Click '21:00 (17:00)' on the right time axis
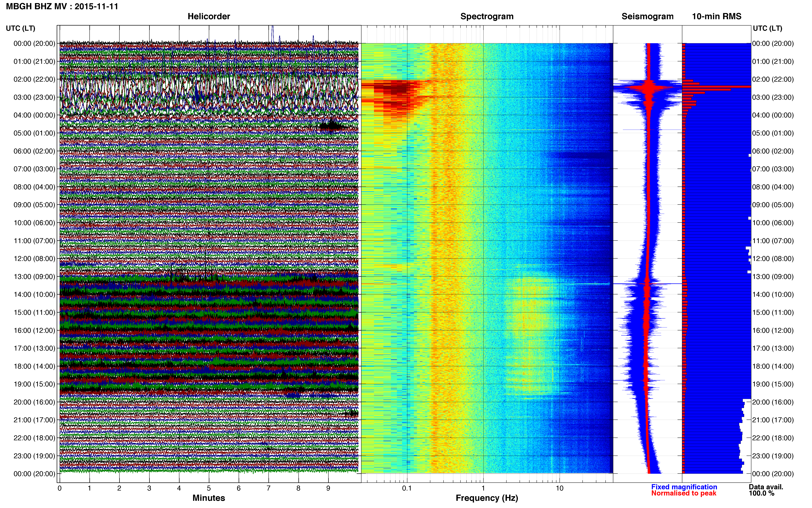 point(773,420)
